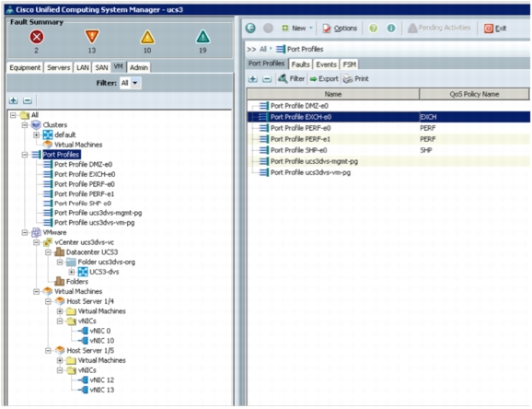
Task: Open the Events tab
Action: click(327, 64)
